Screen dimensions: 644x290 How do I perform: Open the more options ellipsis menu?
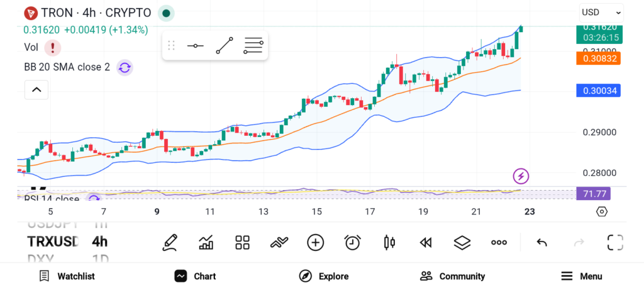pos(499,242)
